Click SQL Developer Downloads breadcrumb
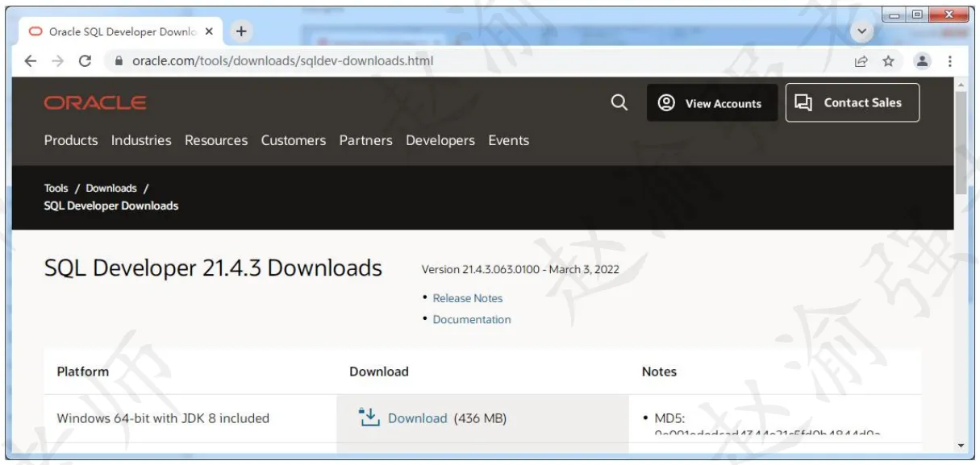Image resolution: width=980 pixels, height=465 pixels. [111, 206]
